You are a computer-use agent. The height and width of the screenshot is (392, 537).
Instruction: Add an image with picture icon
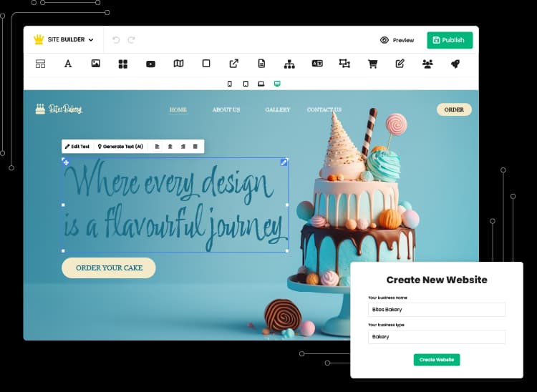95,63
